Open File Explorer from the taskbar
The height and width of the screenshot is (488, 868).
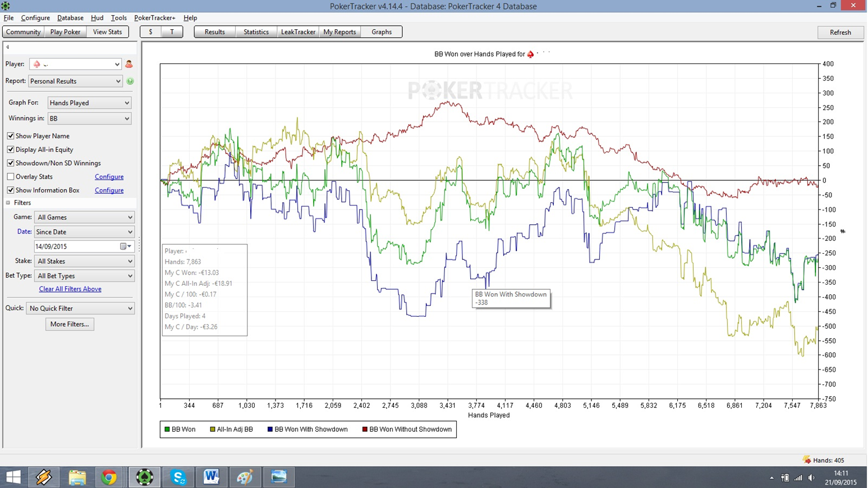click(x=77, y=477)
